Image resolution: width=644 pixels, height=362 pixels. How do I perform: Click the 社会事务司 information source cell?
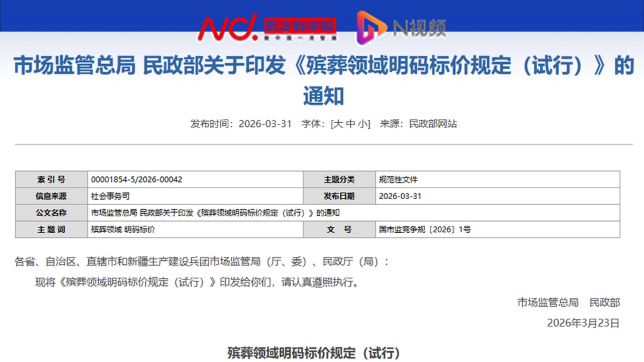(110, 196)
